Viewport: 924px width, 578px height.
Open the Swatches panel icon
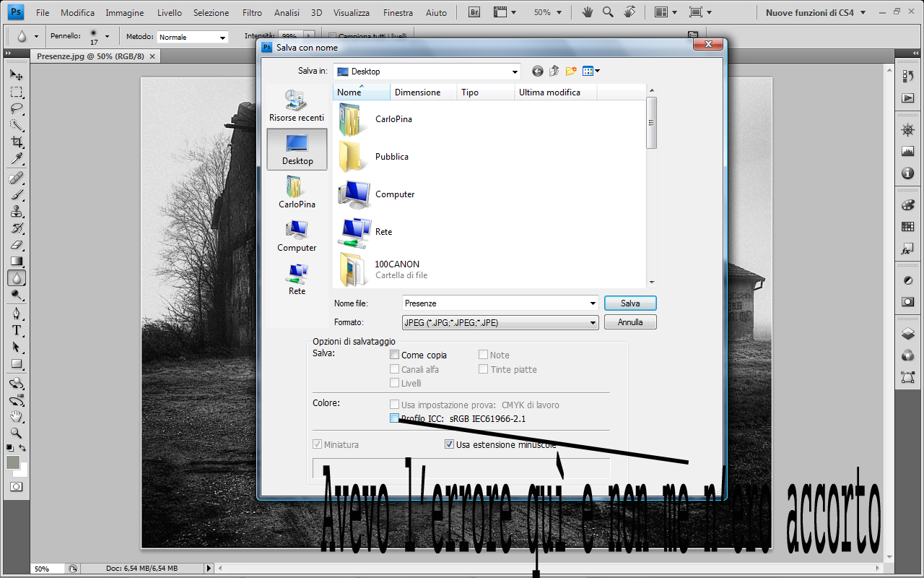[907, 227]
